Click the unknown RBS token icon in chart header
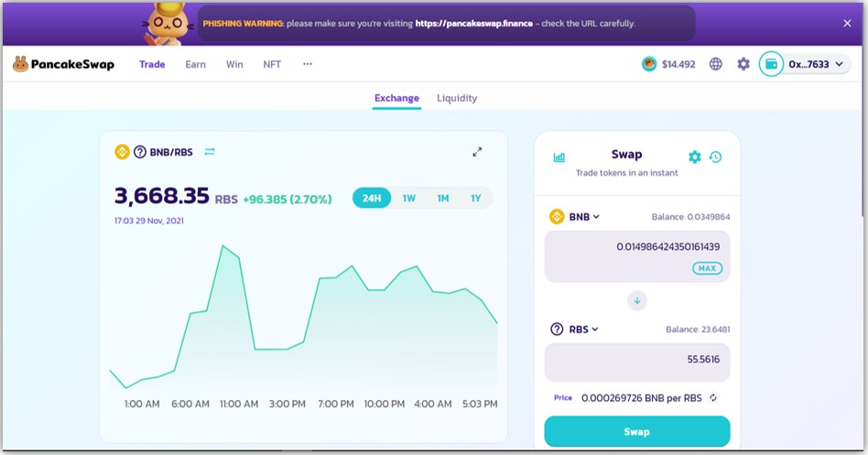Image resolution: width=868 pixels, height=455 pixels. [x=140, y=152]
